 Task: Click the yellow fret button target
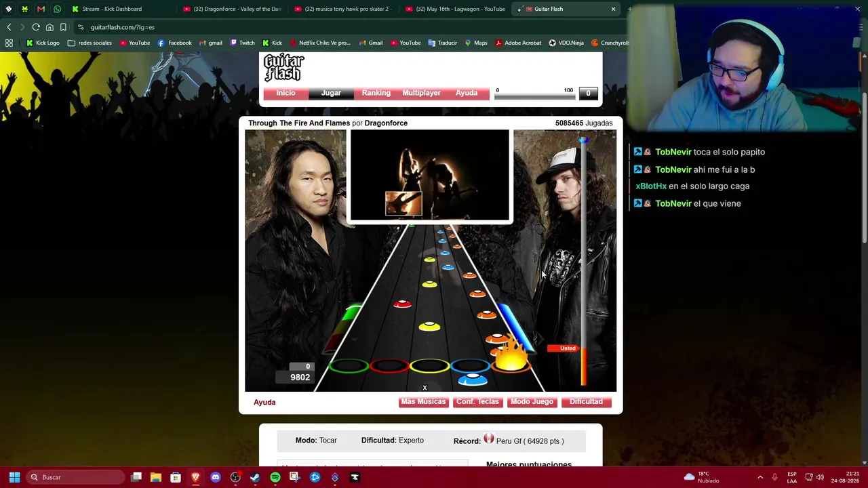(430, 367)
